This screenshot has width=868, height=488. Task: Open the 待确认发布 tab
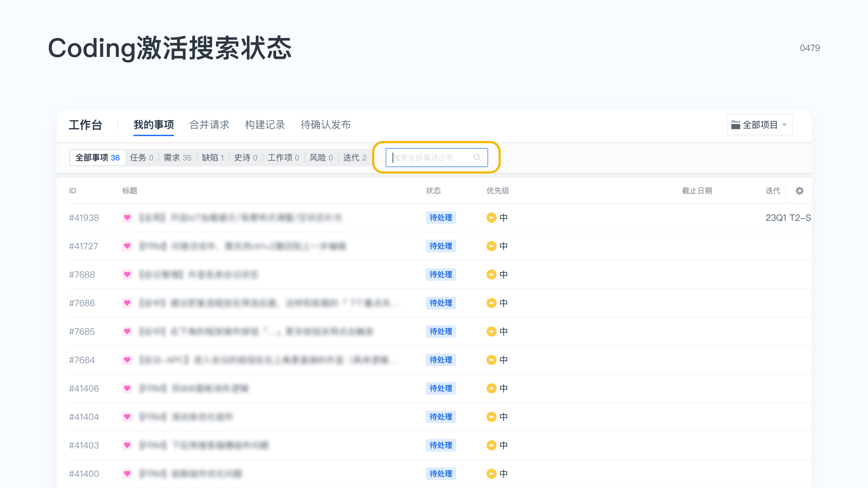click(325, 125)
